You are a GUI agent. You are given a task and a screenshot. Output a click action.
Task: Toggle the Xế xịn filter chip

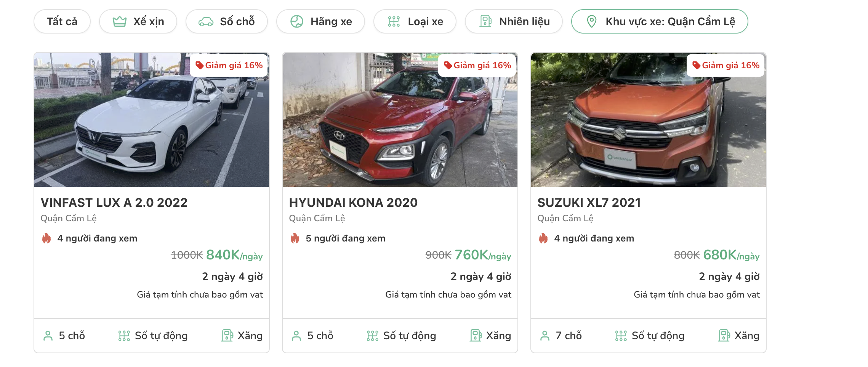coord(138,21)
